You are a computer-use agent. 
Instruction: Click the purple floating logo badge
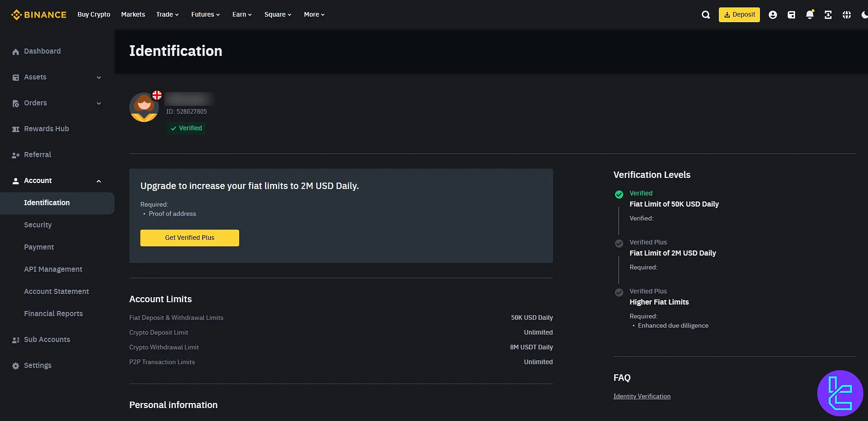[x=840, y=393]
